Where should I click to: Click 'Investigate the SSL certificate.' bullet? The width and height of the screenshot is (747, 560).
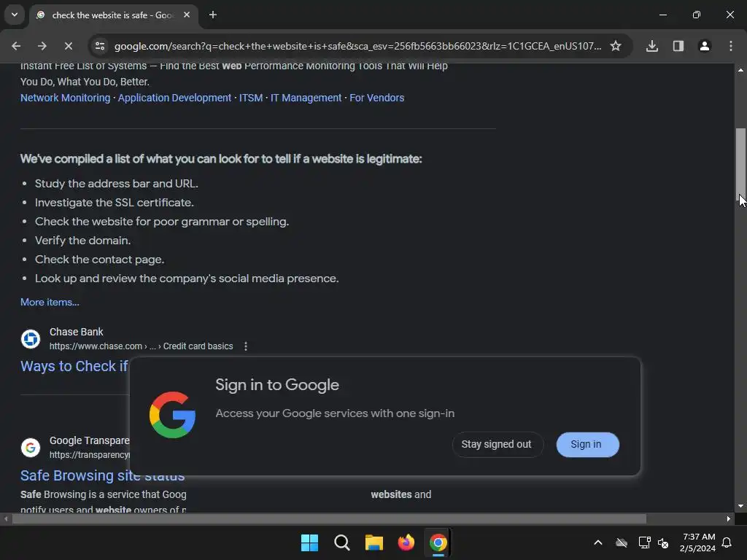coord(115,203)
